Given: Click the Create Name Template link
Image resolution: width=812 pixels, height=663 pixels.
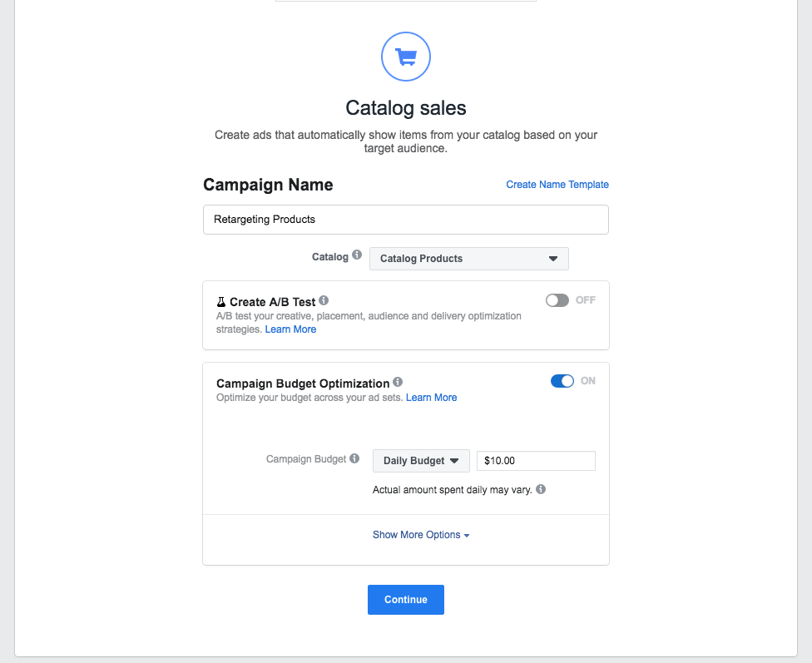Looking at the screenshot, I should (557, 185).
